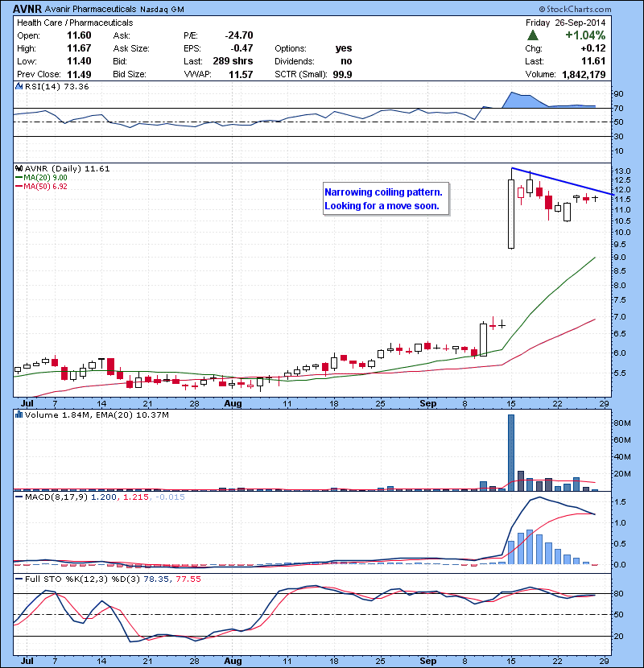Click the P/E value -24.70
Screen dimensions: 644x668
click(x=239, y=35)
